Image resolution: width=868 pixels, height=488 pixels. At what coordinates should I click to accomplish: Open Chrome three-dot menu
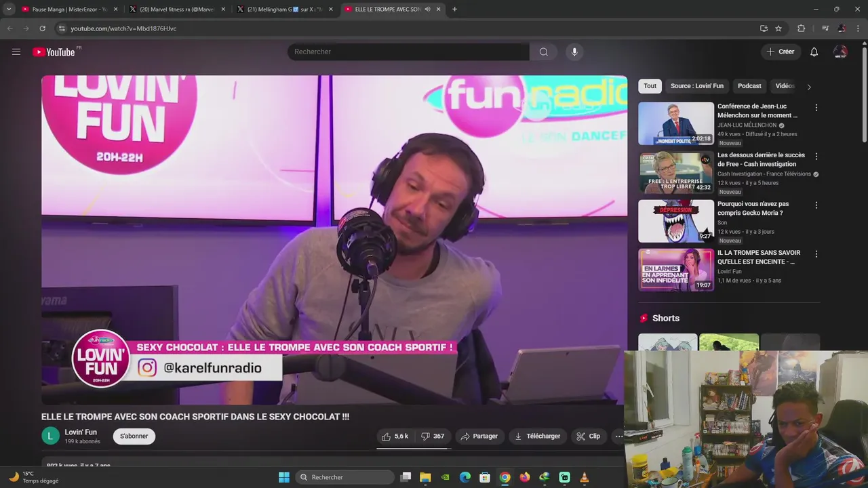click(858, 28)
